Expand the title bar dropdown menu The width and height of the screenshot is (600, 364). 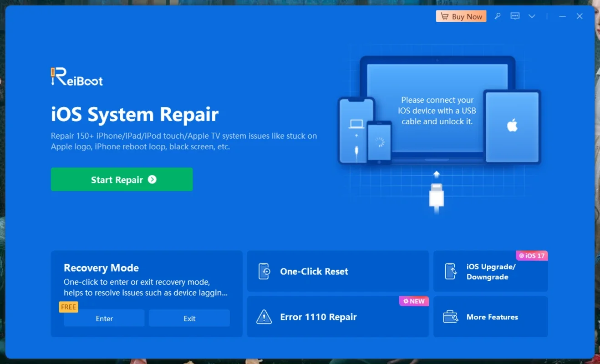click(x=532, y=16)
